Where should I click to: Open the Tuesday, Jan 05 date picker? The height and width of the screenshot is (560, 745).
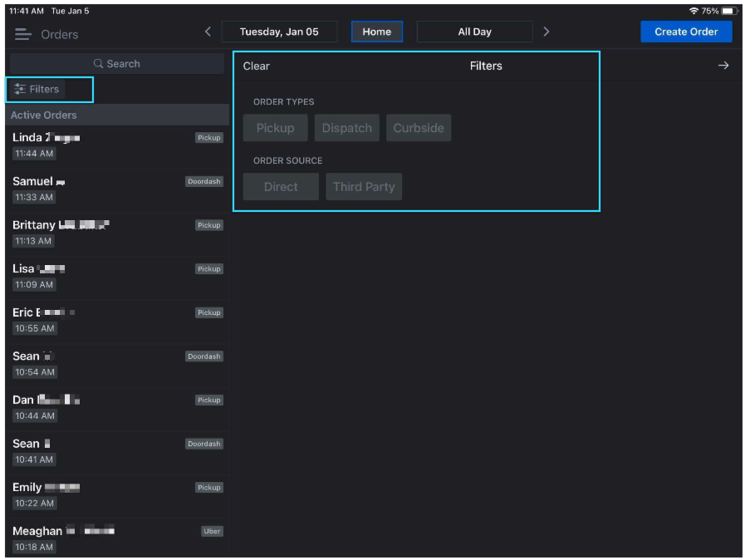point(279,32)
